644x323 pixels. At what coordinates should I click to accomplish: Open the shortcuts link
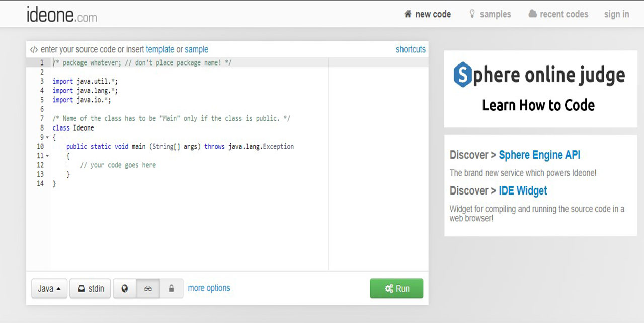point(411,49)
